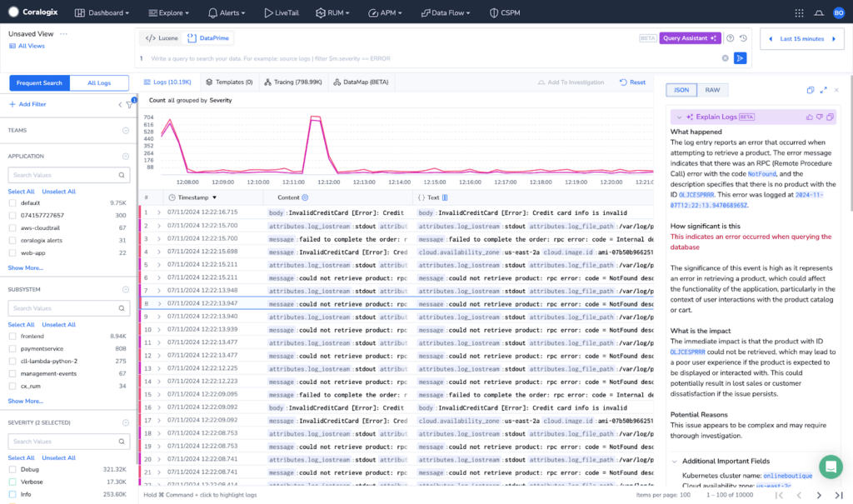Open the Query Assistant
The image size is (853, 504).
(x=690, y=38)
